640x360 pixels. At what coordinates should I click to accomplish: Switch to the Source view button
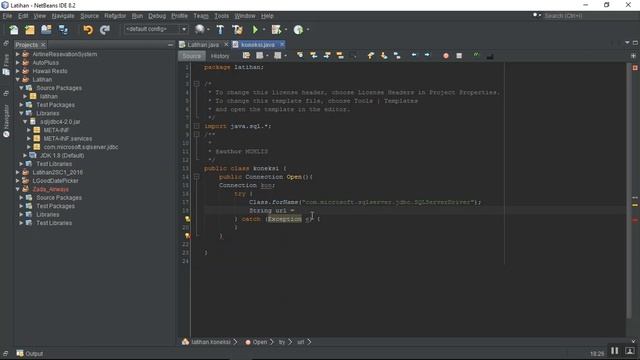191,56
